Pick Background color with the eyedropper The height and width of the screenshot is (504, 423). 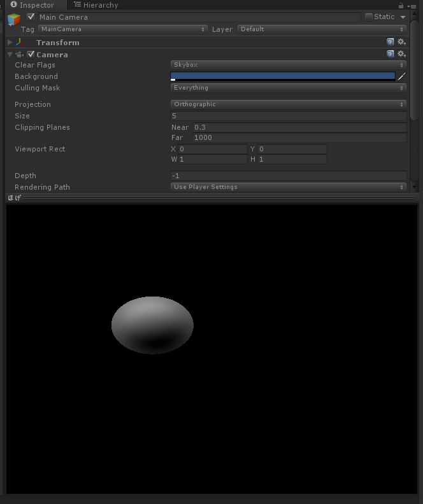[x=402, y=76]
